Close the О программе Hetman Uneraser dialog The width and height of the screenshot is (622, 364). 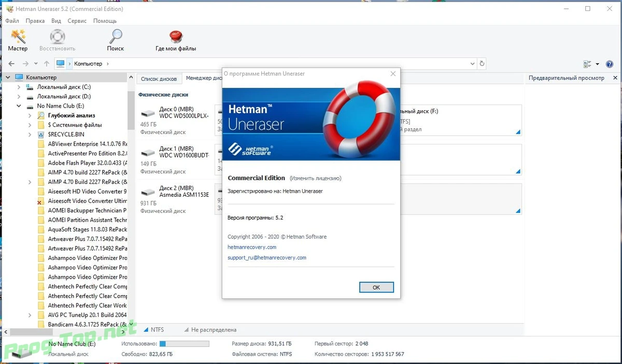pos(393,74)
